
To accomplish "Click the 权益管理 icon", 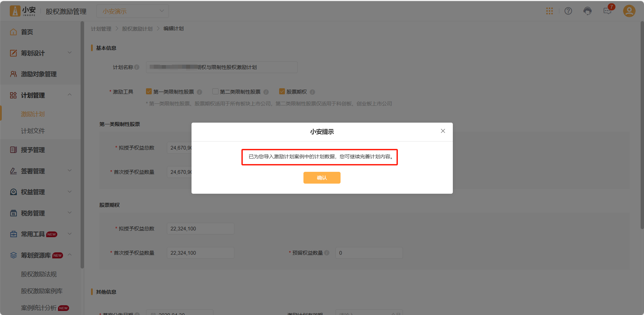I will pyautogui.click(x=13, y=192).
